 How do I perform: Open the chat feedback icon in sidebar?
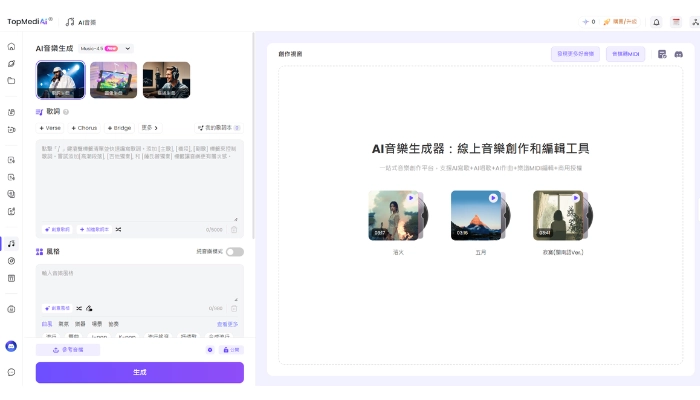(11, 372)
